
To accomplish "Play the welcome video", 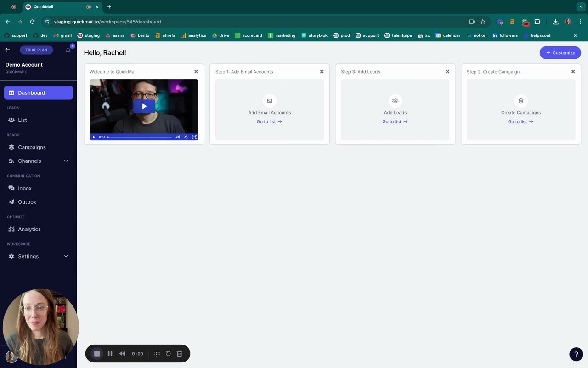I will tap(144, 106).
